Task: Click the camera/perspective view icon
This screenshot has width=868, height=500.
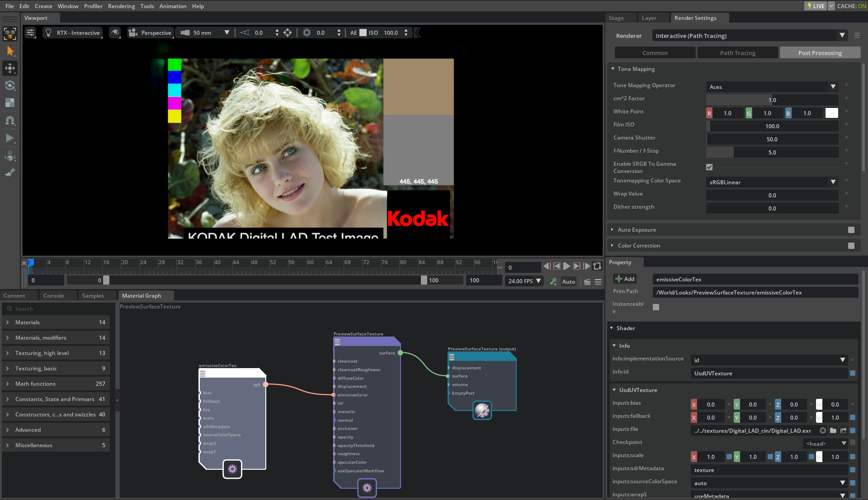Action: (x=132, y=33)
